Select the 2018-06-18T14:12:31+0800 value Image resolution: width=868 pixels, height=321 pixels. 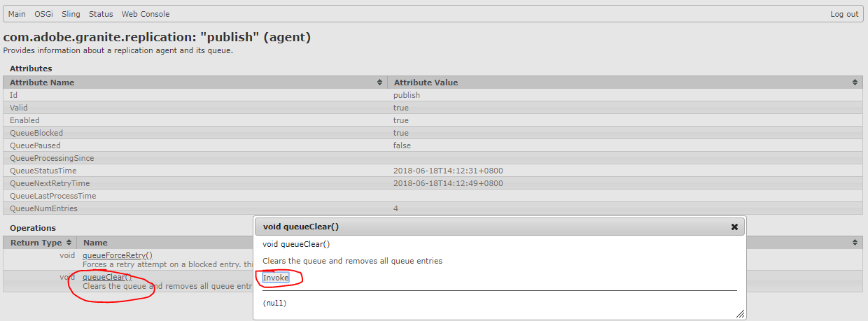tap(448, 171)
